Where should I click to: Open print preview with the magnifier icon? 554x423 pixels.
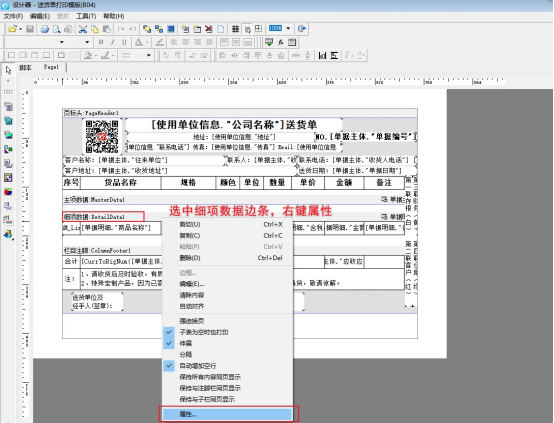(x=56, y=29)
